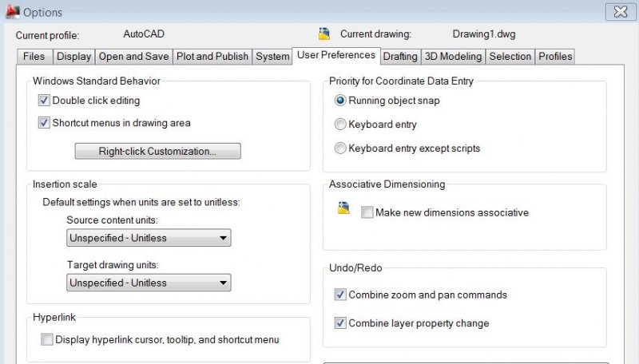639x364 pixels.
Task: Click Default settings when units are unitless text
Action: pyautogui.click(x=141, y=202)
